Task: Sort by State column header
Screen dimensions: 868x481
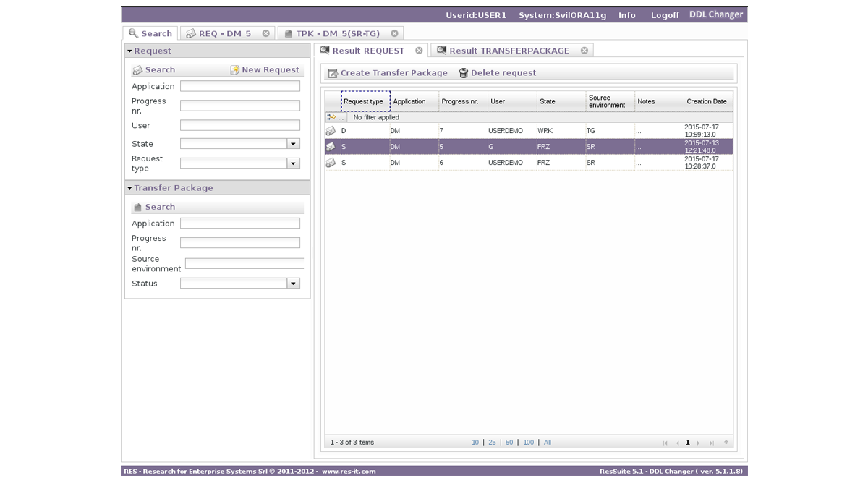Action: 561,101
